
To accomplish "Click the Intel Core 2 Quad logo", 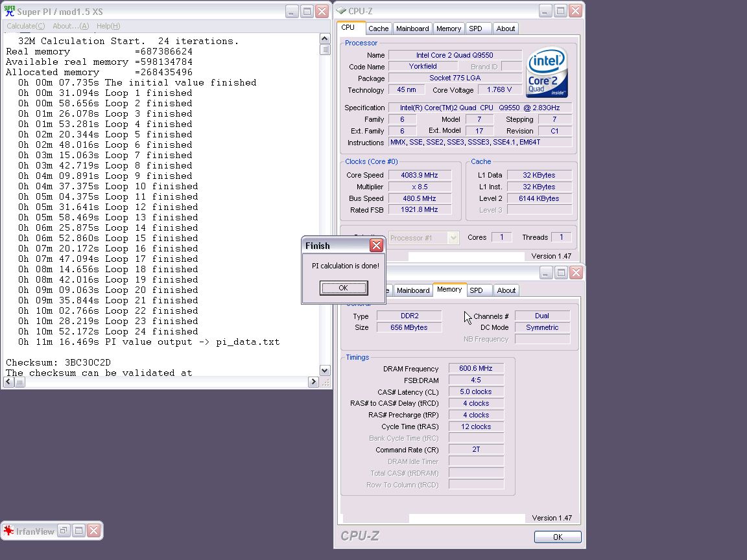I will pyautogui.click(x=547, y=72).
